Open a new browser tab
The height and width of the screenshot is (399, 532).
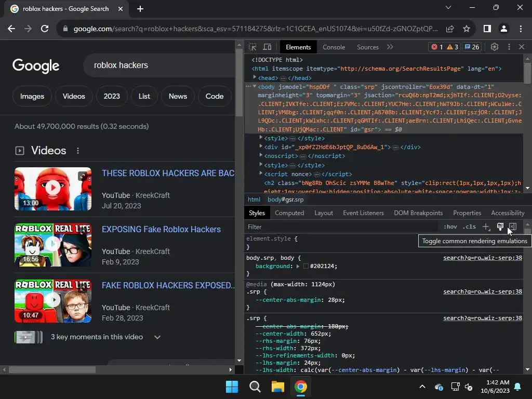click(x=140, y=9)
